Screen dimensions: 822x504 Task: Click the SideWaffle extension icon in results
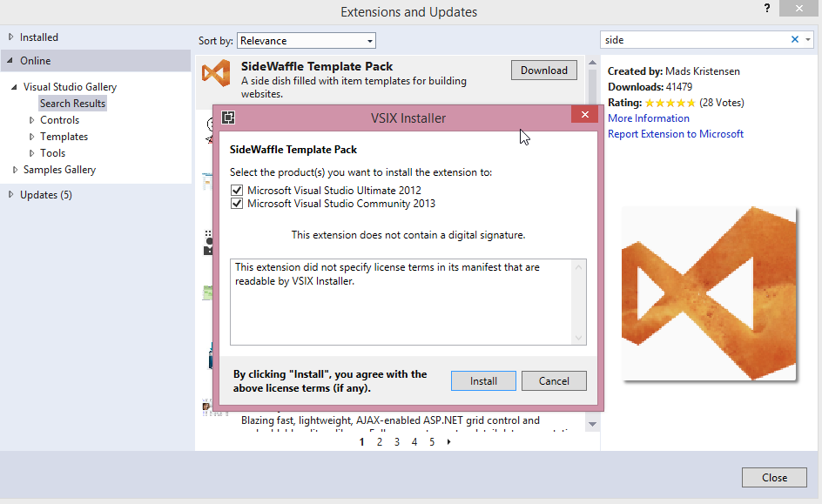(216, 73)
